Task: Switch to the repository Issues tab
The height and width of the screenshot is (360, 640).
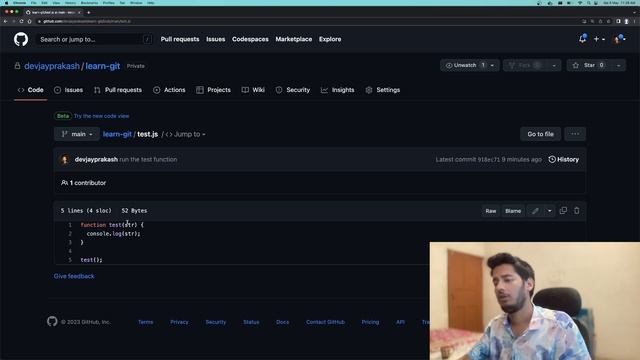Action: point(69,90)
